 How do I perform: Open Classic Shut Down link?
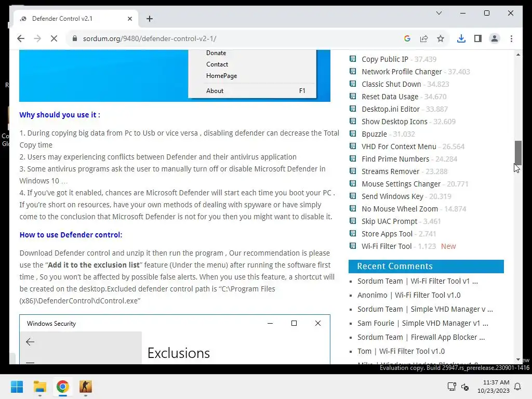pyautogui.click(x=391, y=84)
